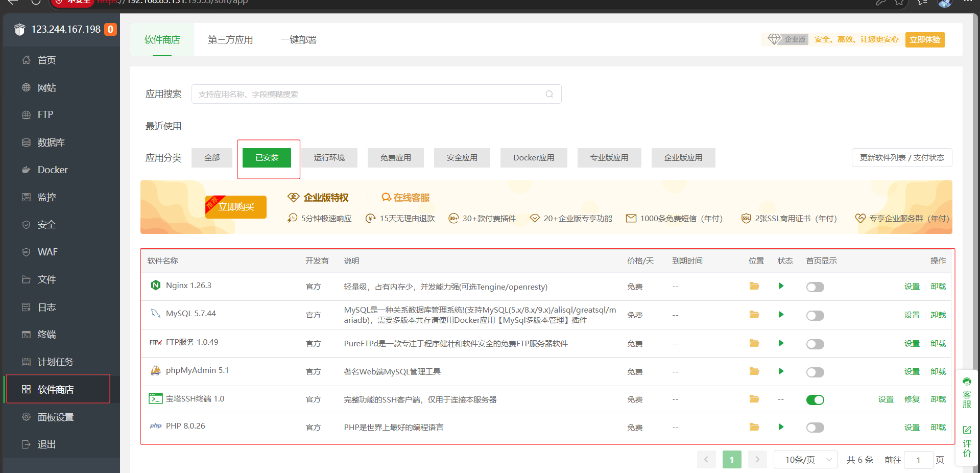
Task: Open the PHP 8.0.26 folder location icon
Action: 754,427
